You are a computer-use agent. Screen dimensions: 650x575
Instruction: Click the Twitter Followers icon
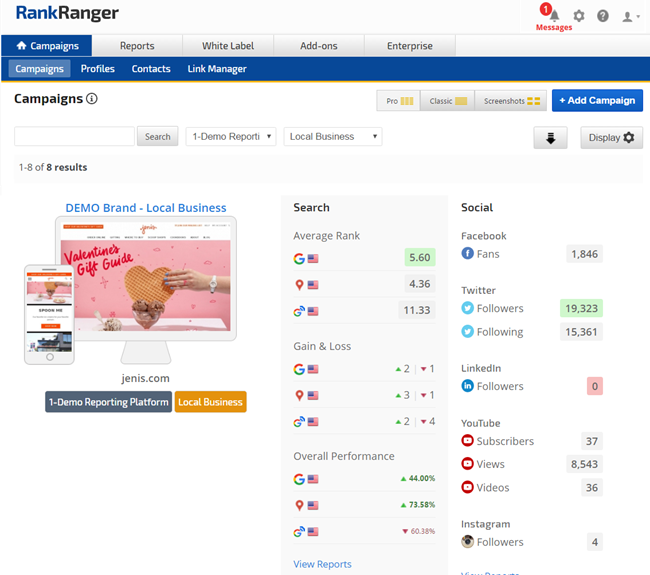click(x=467, y=308)
